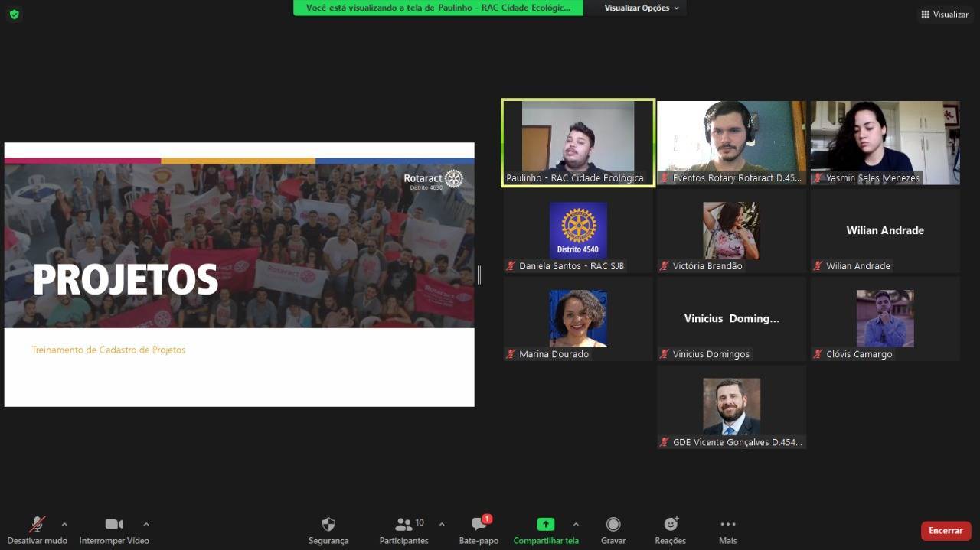
Task: Switch layout using Visualizar button
Action: tap(945, 15)
